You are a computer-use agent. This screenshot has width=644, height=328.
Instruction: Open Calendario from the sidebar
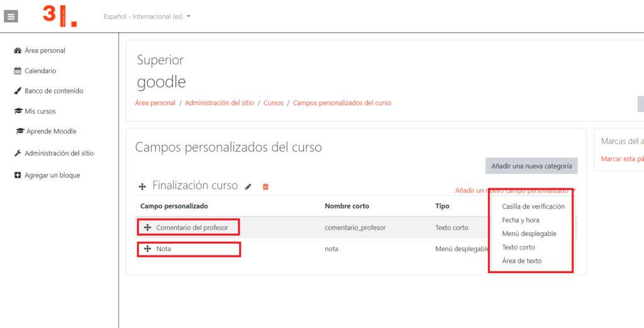click(x=40, y=71)
